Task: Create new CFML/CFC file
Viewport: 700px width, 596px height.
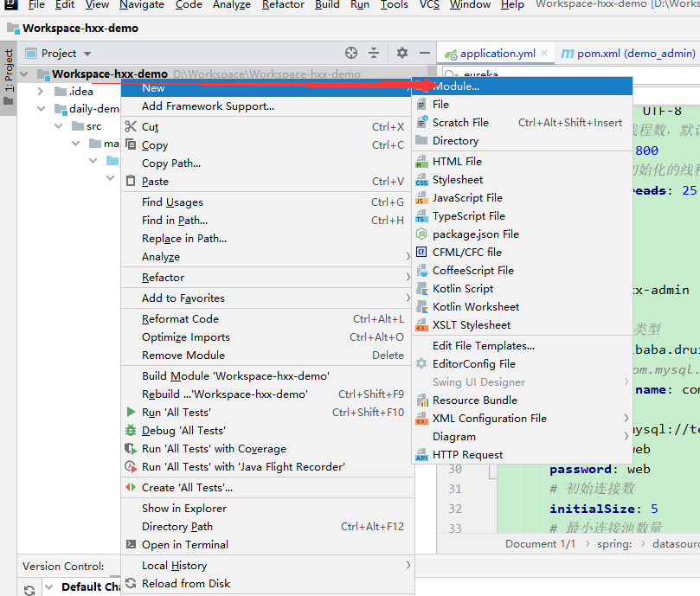Action: (x=523, y=253)
